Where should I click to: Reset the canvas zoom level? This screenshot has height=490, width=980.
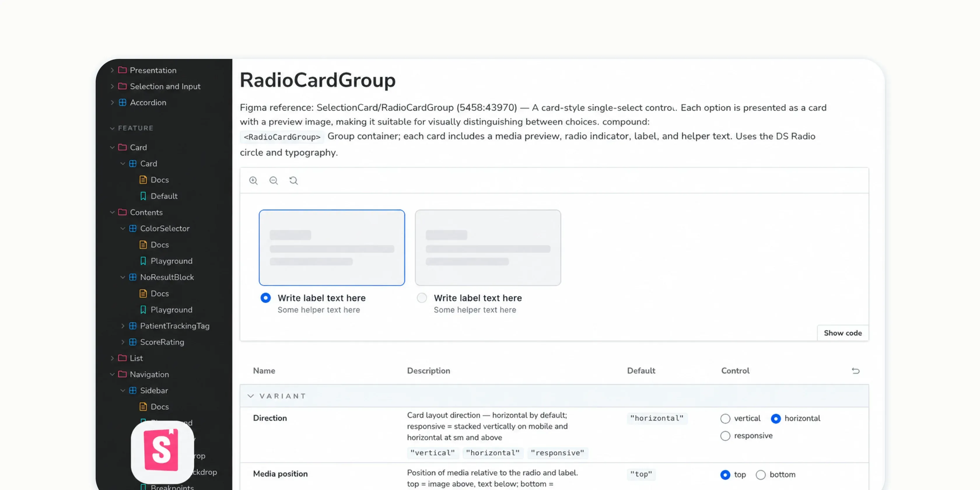293,180
